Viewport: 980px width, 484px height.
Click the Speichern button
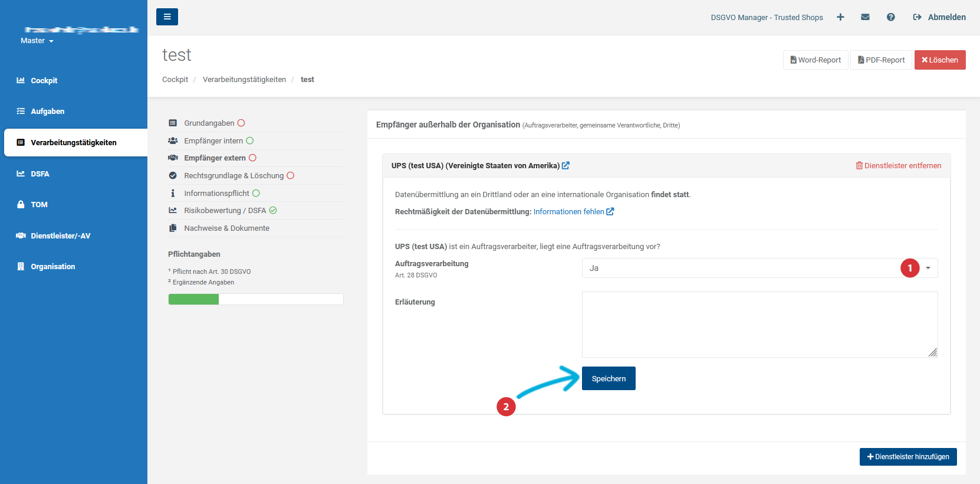(609, 378)
